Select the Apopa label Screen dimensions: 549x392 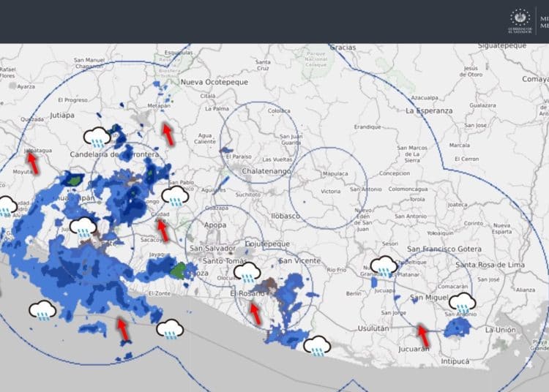215,225
